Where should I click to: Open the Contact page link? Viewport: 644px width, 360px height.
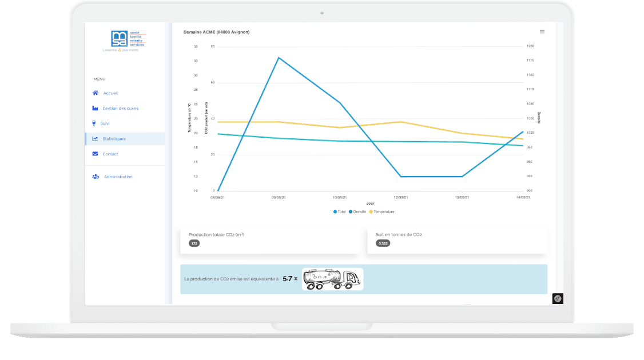[x=110, y=154]
